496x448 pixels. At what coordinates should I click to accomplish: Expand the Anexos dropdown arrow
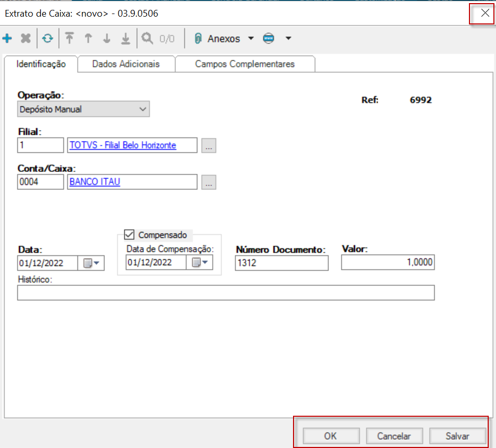point(251,39)
